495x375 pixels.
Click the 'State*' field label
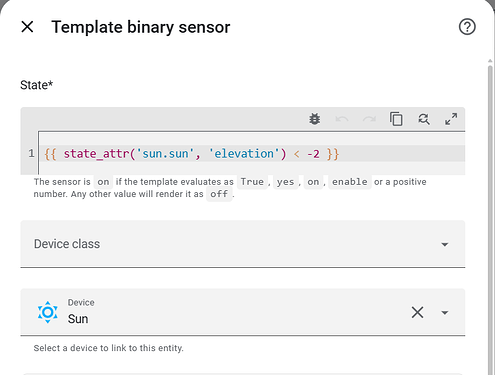37,85
